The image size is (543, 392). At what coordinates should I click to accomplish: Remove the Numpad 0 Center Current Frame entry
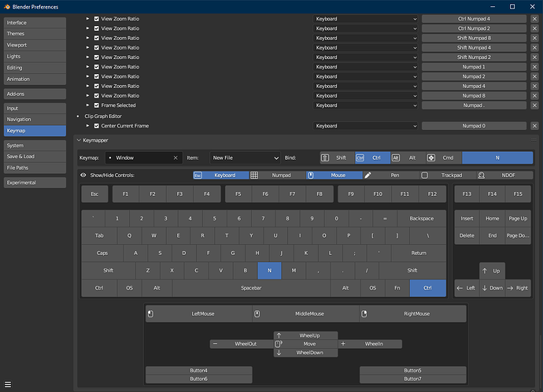point(534,126)
